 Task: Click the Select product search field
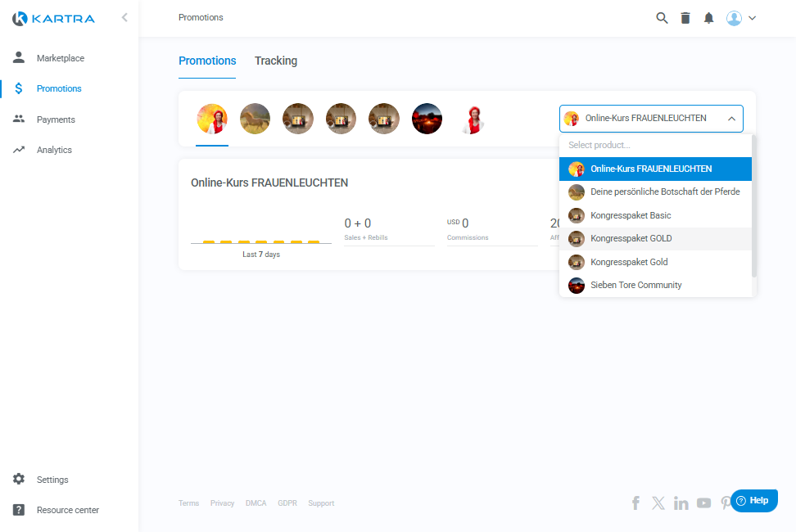click(655, 145)
